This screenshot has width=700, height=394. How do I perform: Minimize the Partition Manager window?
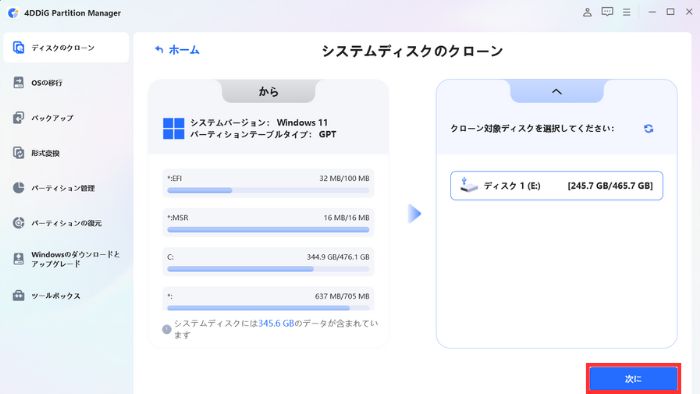652,12
